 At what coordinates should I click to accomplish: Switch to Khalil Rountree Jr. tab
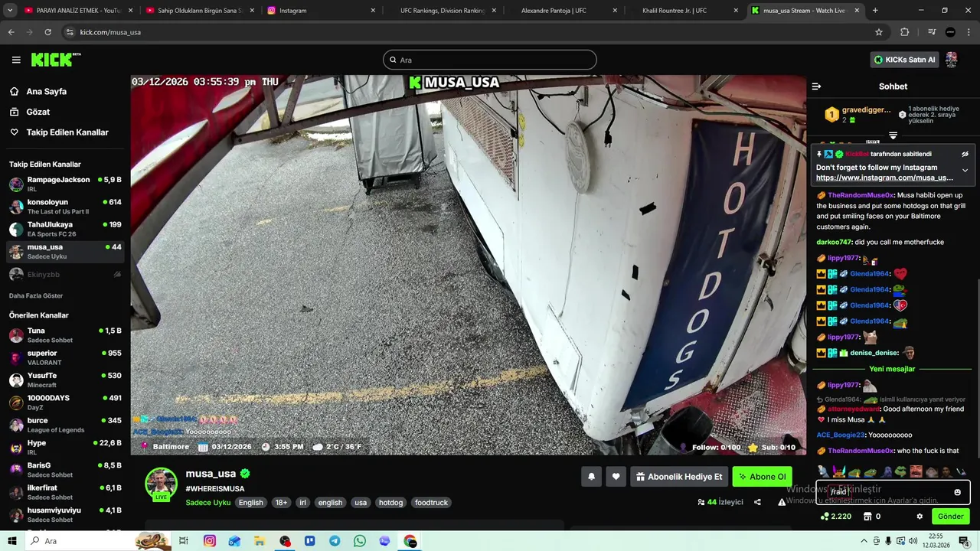click(x=684, y=11)
